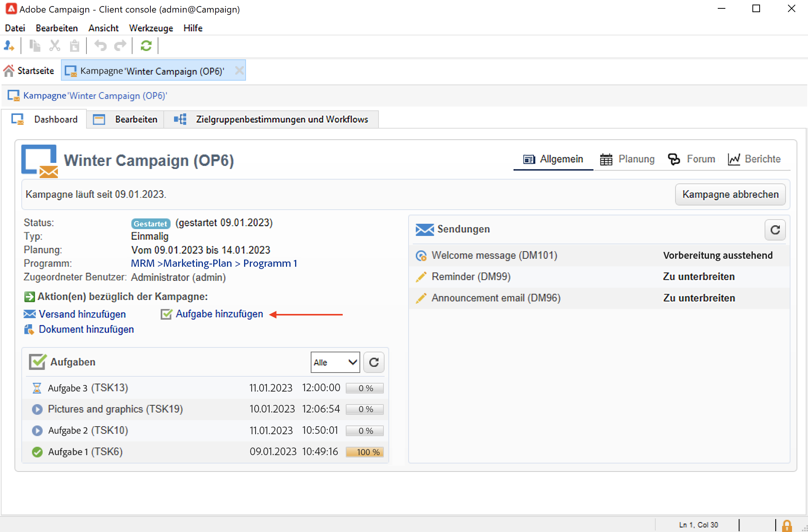Click the refresh icon in the toolbar

point(146,46)
